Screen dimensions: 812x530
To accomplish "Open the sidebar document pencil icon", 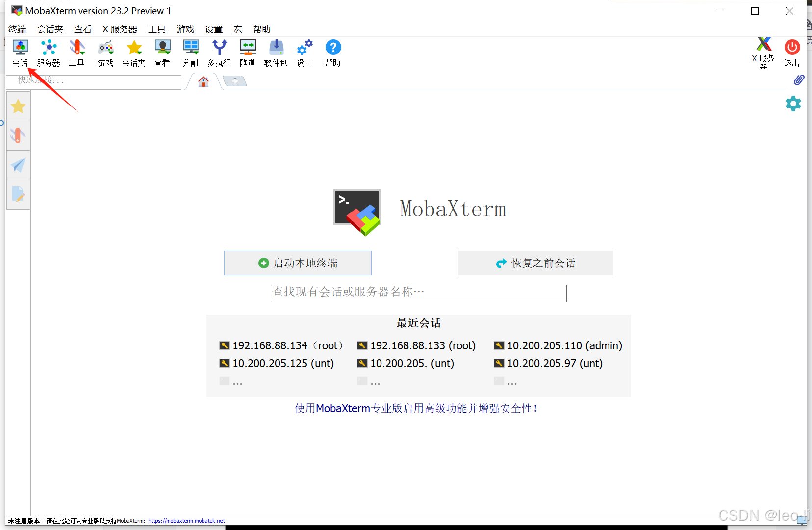I will click(x=19, y=194).
